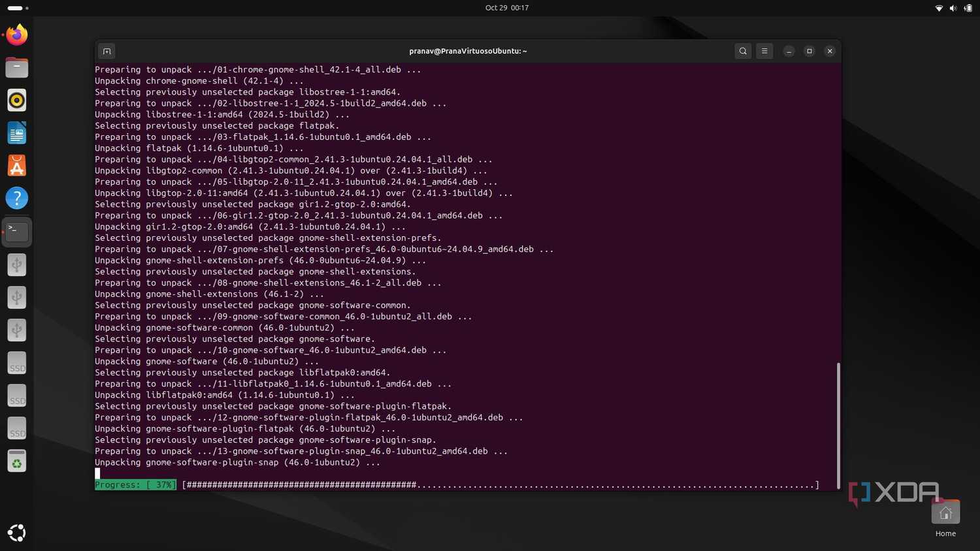The width and height of the screenshot is (980, 551).
Task: Show applications with Ubuntu logo button
Action: pos(17,533)
